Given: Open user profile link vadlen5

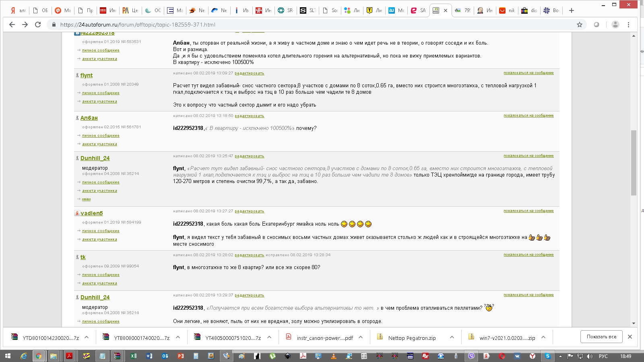Looking at the screenshot, I should pyautogui.click(x=92, y=213).
